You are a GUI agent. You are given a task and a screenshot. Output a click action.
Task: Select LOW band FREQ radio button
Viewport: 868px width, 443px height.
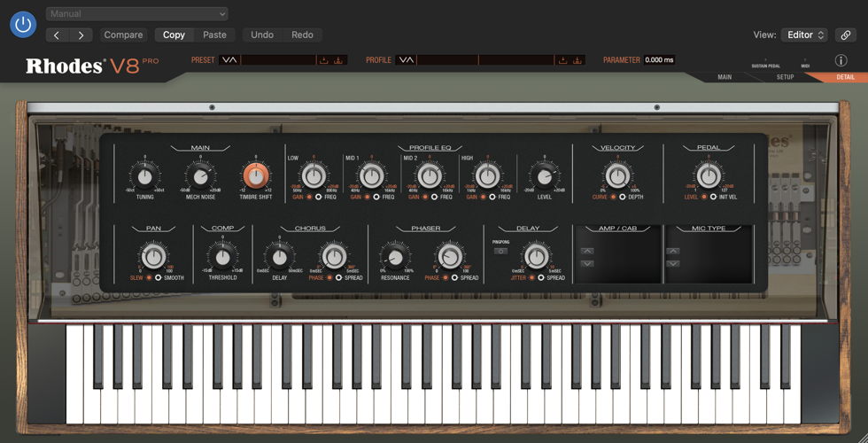pos(319,197)
